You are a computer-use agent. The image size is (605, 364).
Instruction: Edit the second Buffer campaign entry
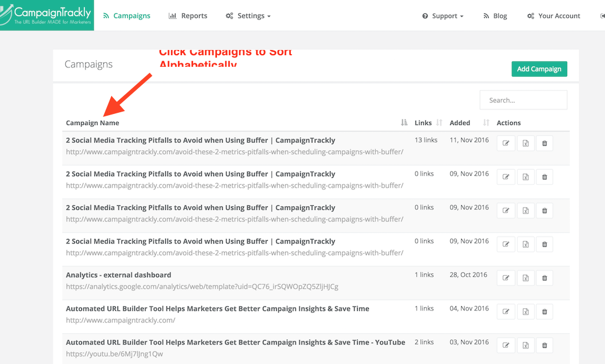(506, 177)
